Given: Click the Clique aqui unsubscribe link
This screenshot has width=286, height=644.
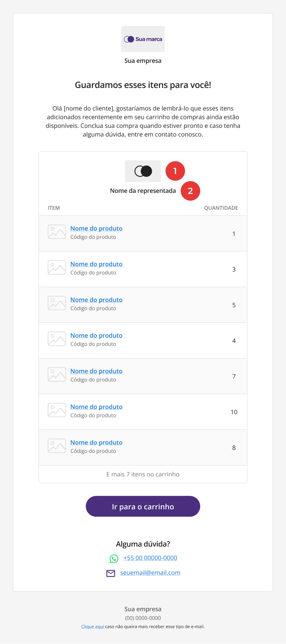Looking at the screenshot, I should 93,627.
